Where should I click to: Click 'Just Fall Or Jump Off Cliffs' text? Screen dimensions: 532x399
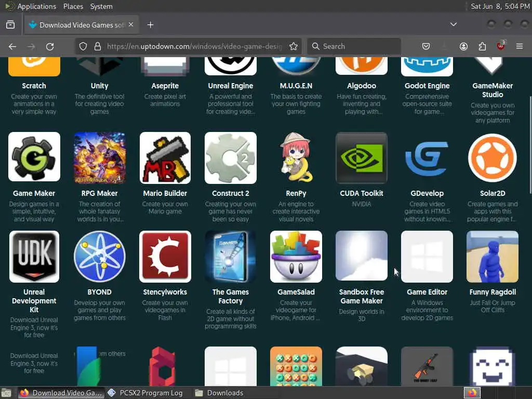[x=493, y=307]
